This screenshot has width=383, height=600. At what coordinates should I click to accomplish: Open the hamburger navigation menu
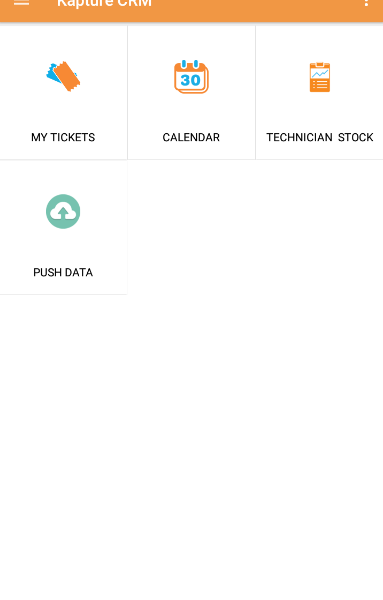pos(21,3)
